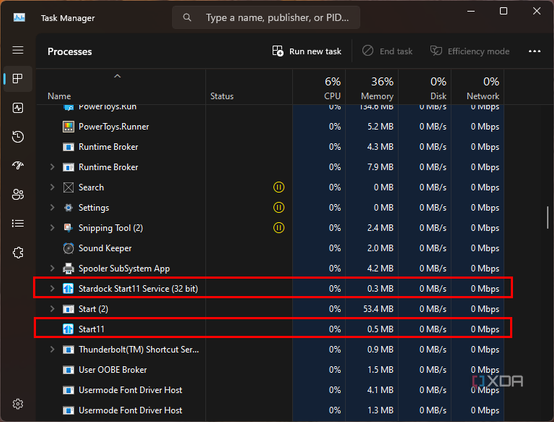Focus the name, publisher, or PID search box

pyautogui.click(x=266, y=17)
